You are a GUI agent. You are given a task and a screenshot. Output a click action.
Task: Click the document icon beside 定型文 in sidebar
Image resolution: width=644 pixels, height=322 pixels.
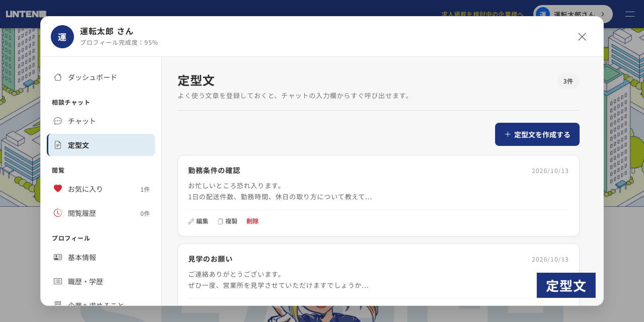click(58, 145)
